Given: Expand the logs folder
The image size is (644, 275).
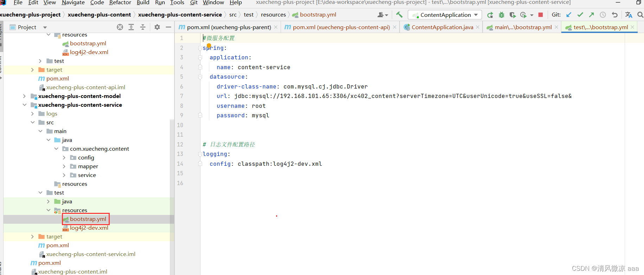Looking at the screenshot, I should (32, 113).
